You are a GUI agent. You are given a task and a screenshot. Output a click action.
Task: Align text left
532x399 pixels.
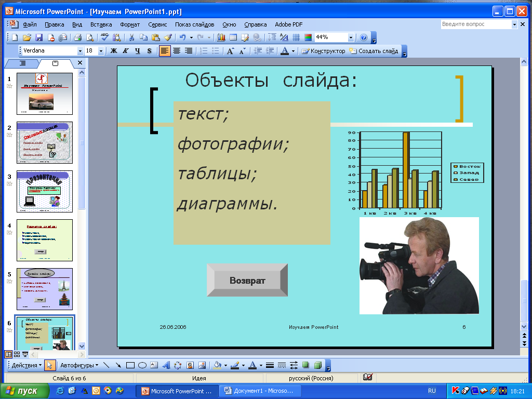[x=165, y=51]
